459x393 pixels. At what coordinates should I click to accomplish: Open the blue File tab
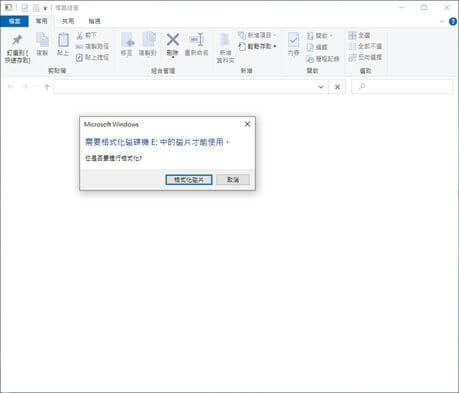[x=14, y=21]
